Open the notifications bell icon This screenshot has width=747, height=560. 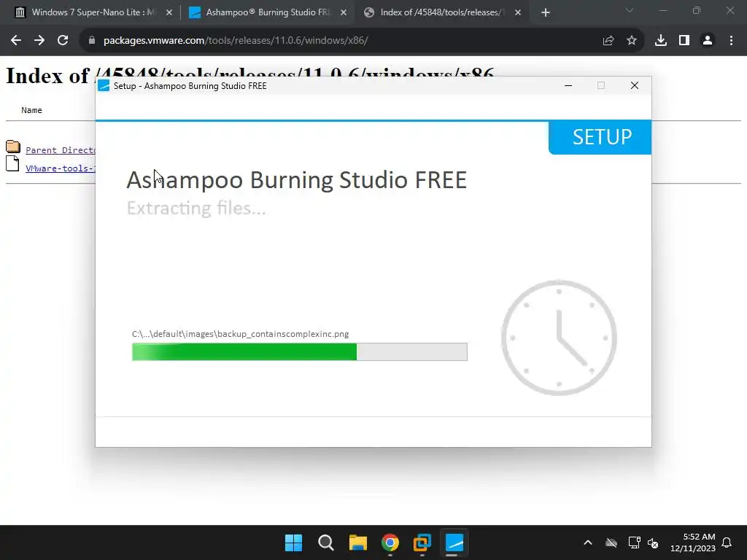pyautogui.click(x=727, y=542)
